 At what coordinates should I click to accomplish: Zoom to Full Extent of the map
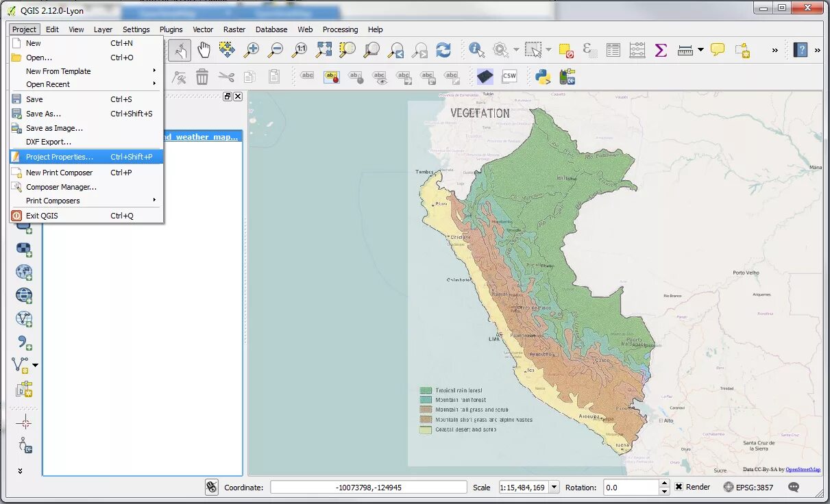(x=324, y=49)
